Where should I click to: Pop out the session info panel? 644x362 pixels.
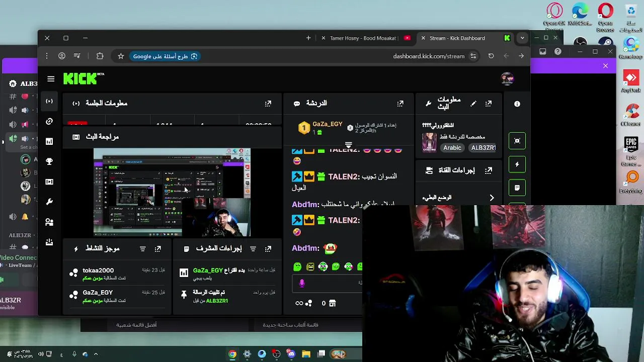tap(268, 104)
